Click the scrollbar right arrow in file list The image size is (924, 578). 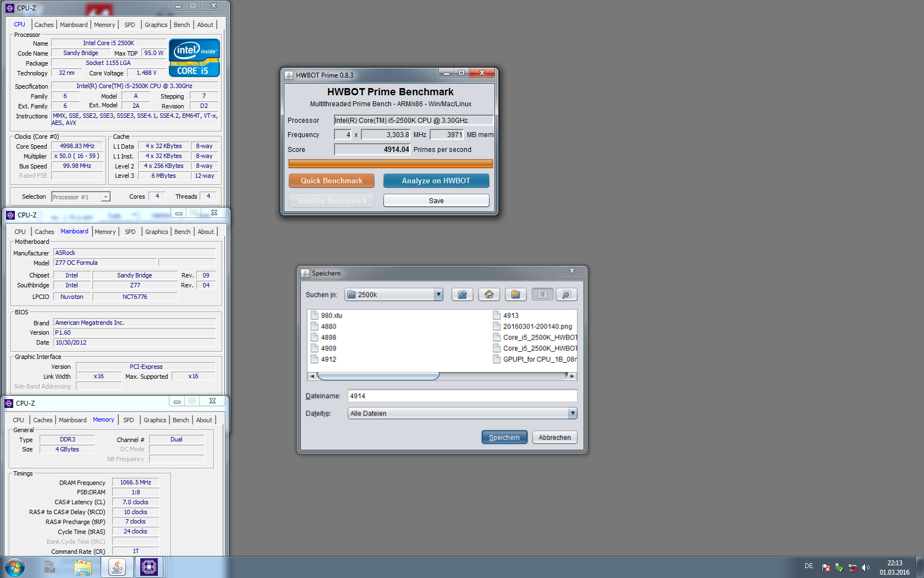click(572, 376)
